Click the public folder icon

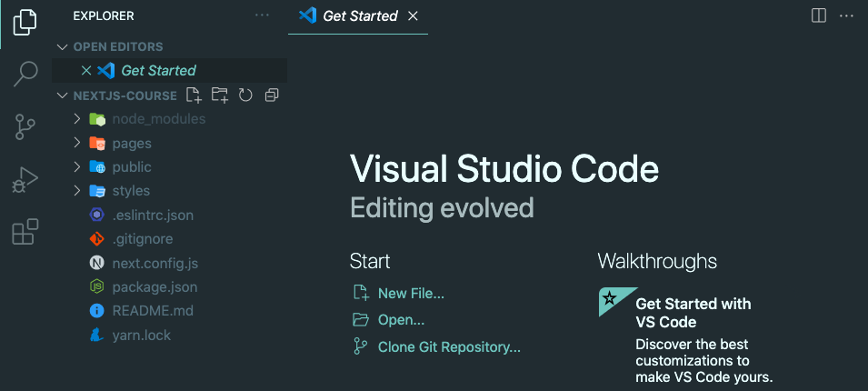[x=97, y=166]
